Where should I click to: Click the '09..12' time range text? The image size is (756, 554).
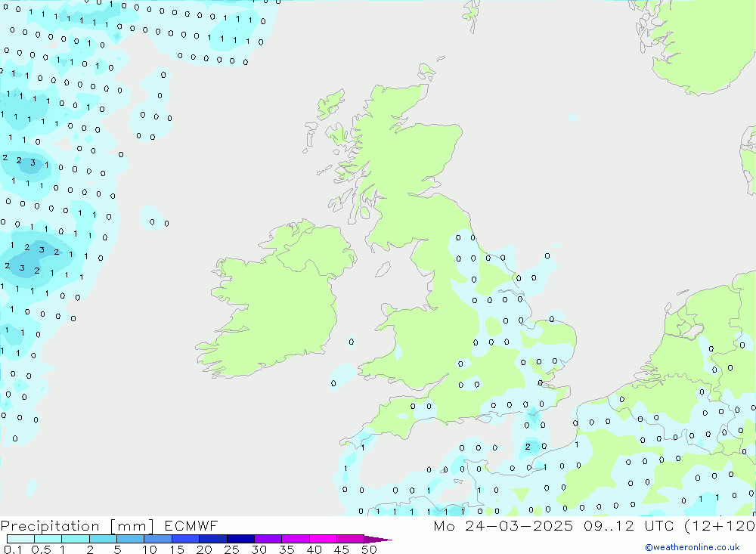(x=609, y=525)
